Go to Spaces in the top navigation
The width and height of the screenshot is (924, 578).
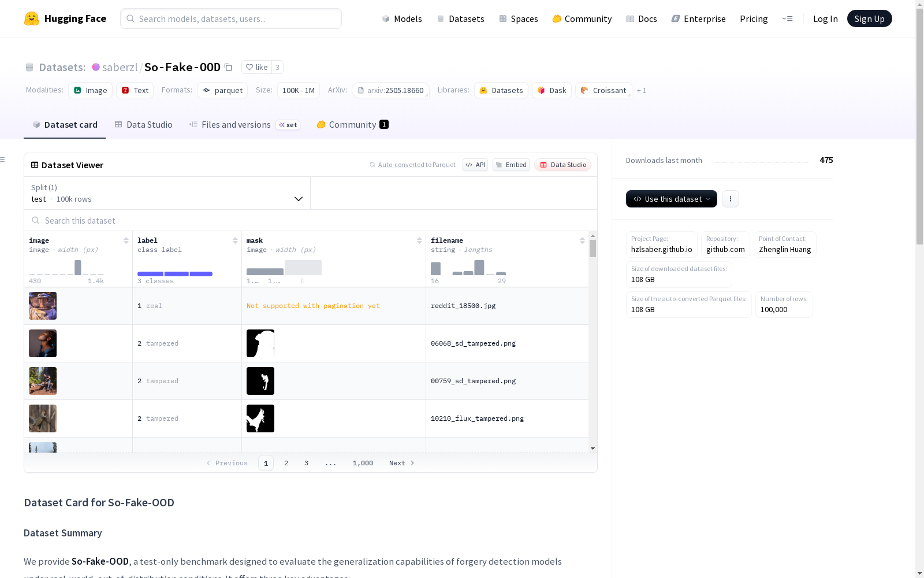pos(519,18)
